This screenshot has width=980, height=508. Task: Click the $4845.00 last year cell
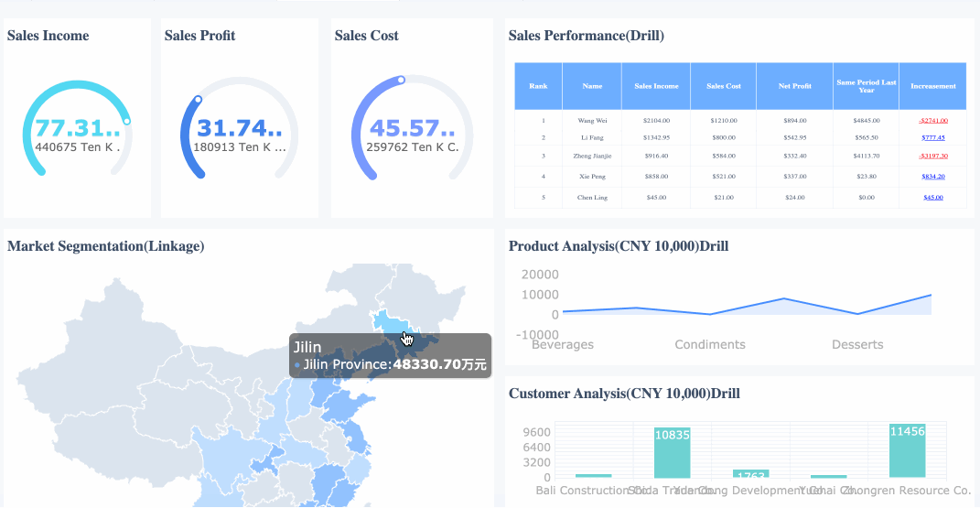[867, 121]
